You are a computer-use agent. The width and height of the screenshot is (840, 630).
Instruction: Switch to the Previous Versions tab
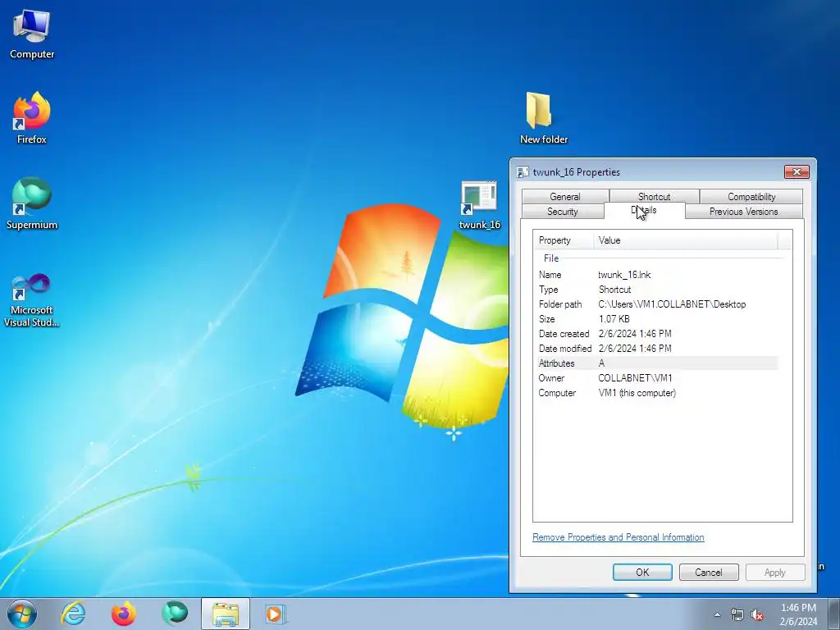(743, 212)
